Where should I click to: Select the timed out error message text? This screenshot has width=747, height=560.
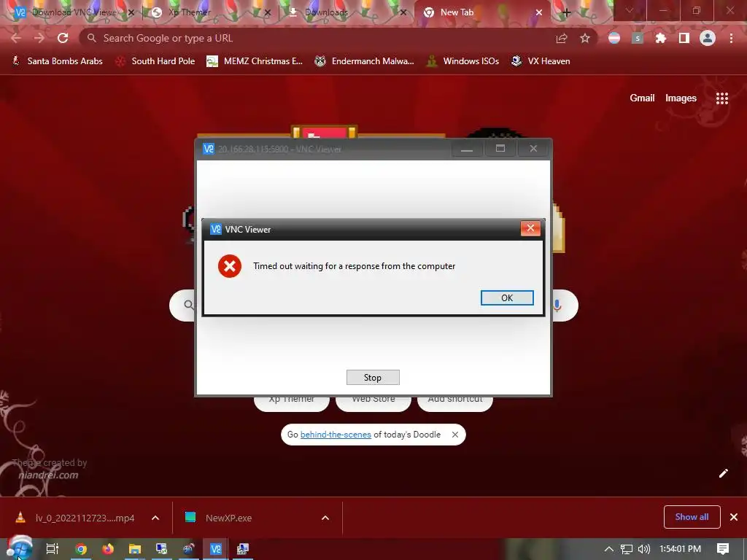354,265
